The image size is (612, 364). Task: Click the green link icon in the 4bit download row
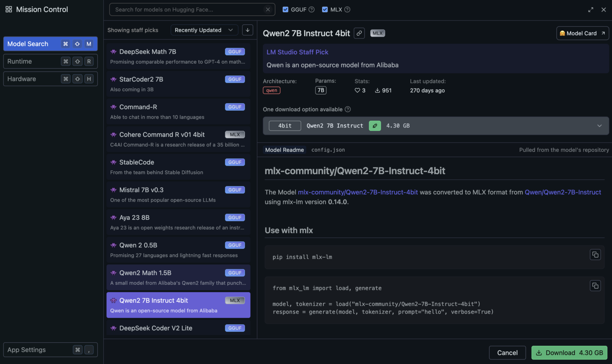(x=375, y=125)
